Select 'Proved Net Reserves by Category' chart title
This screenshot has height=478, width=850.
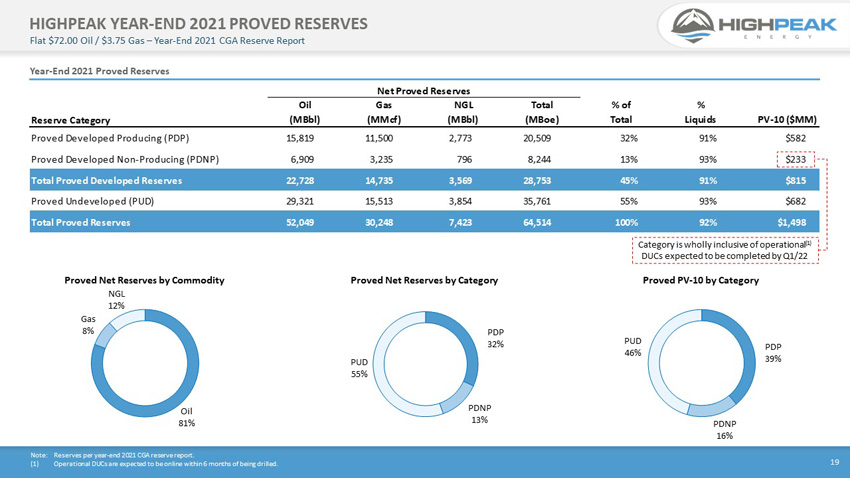(424, 280)
